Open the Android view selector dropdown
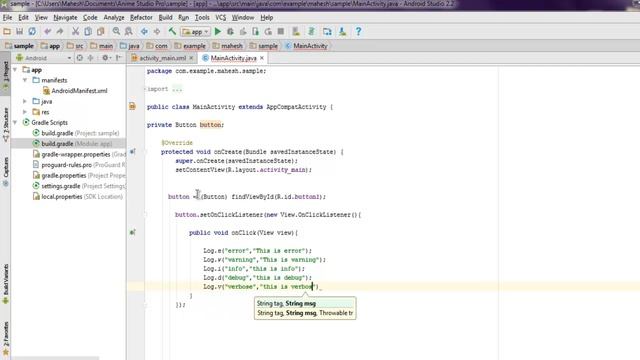Image resolution: width=640 pixels, height=360 pixels. 43,58
